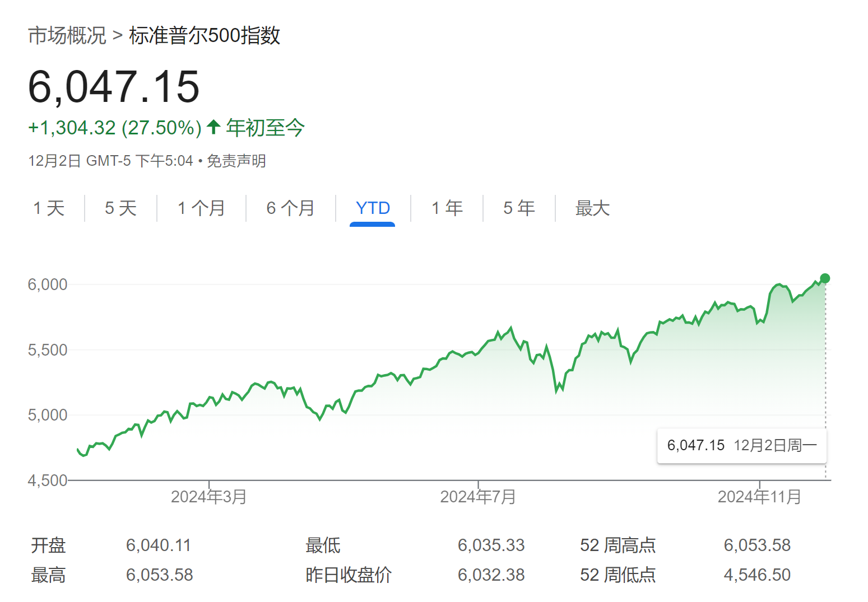The image size is (868, 602).
Task: Click the 6,000 y-axis label
Action: coord(48,284)
